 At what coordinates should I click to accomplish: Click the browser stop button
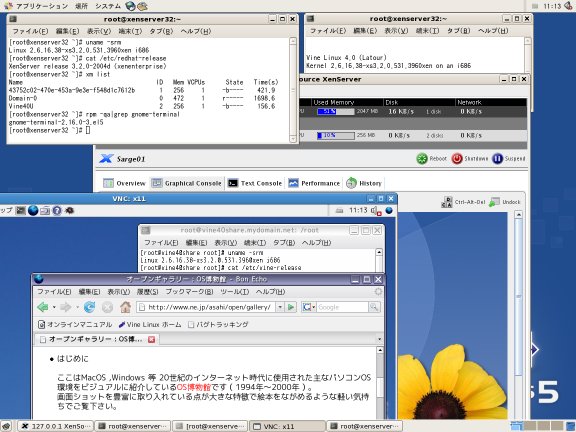pos(107,307)
